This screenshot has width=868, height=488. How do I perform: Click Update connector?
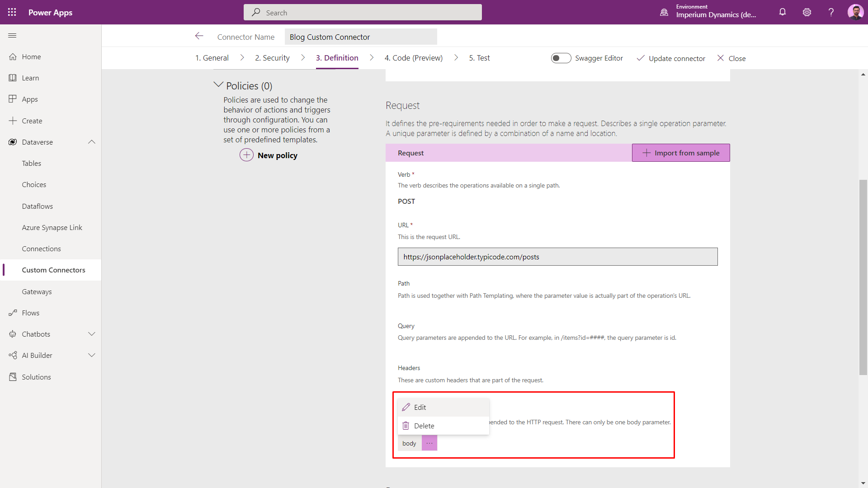click(671, 58)
